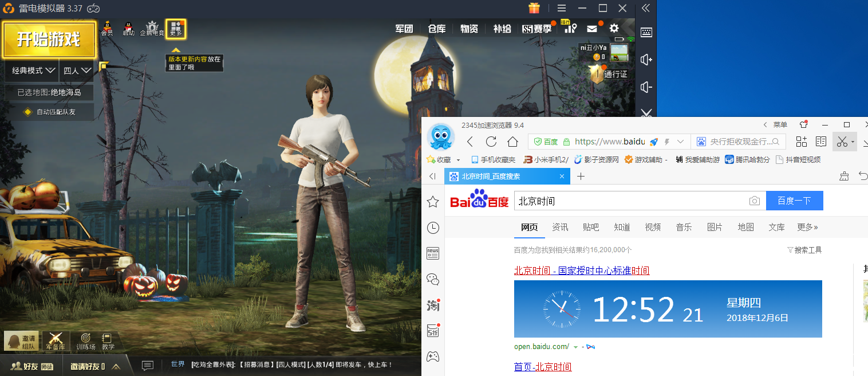Open the 军备库 armory icon
868x376 pixels.
[56, 341]
